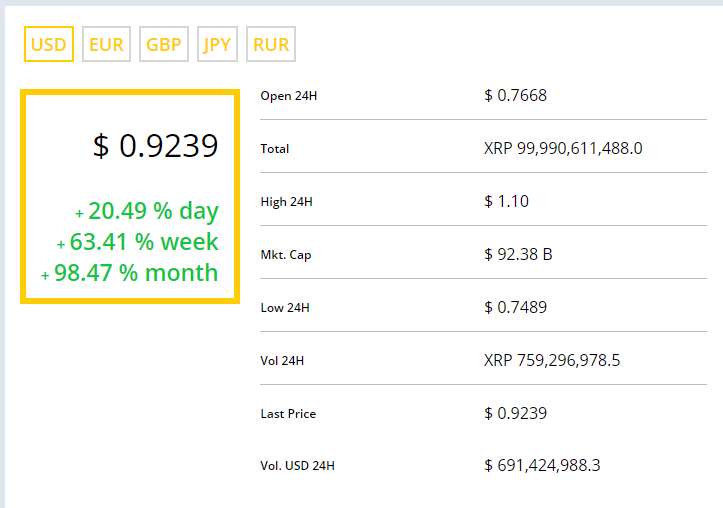Click the Vol. USD 24H label

click(x=297, y=466)
